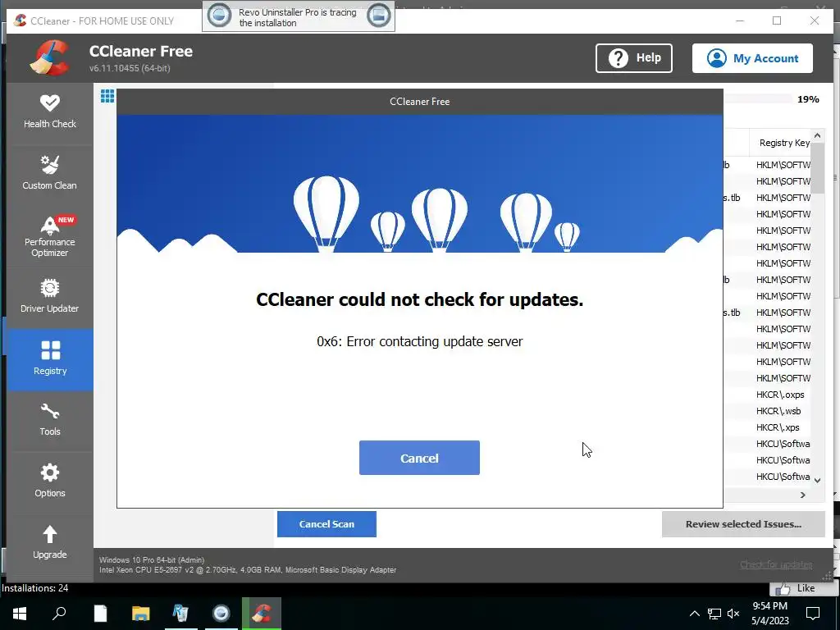The width and height of the screenshot is (840, 630).
Task: Open the Tools section
Action: 50,421
